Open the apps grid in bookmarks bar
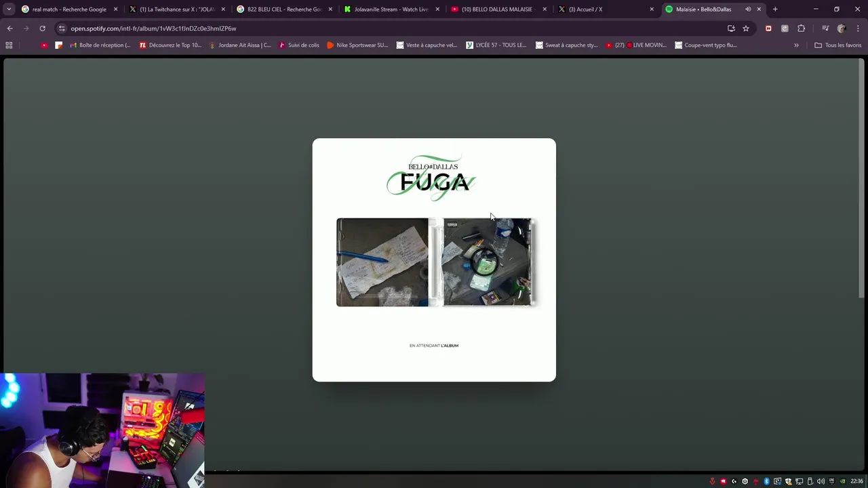The image size is (868, 488). point(9,45)
